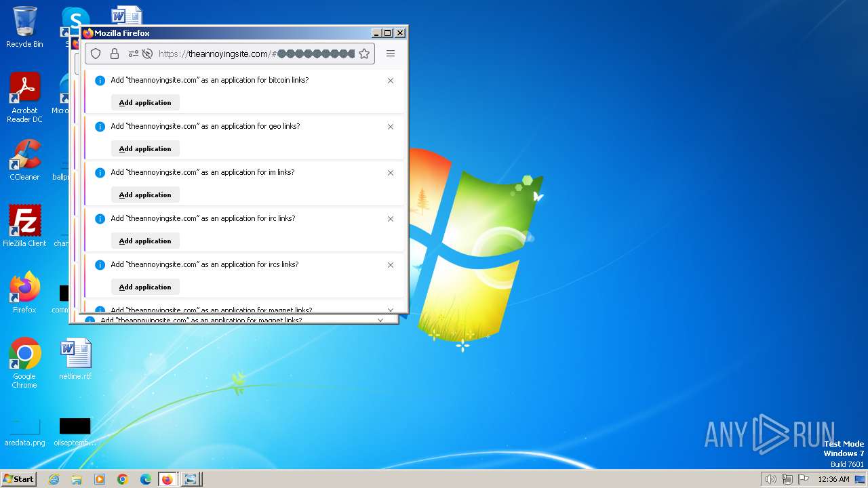Viewport: 868px width, 488px height.
Task: Open Recycle Bin desktop icon
Action: click(24, 27)
